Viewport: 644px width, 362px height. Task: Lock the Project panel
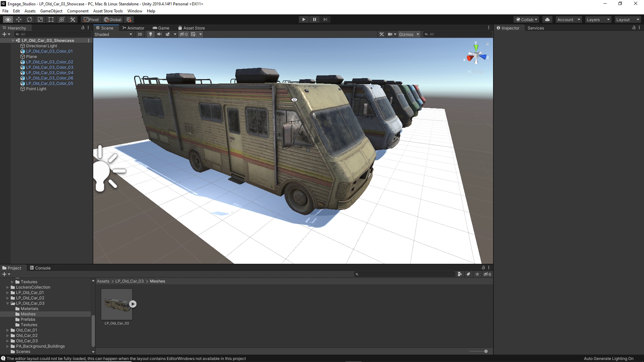[x=483, y=267]
